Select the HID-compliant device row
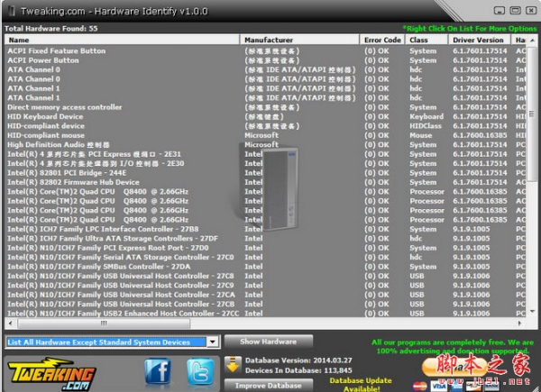The width and height of the screenshot is (541, 392). tap(265, 126)
